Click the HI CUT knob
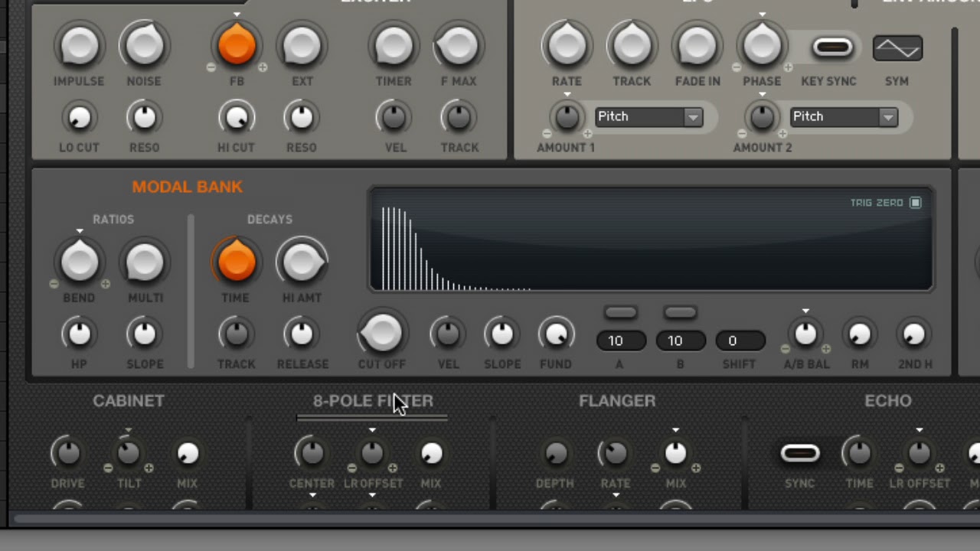980x551 pixels. 237,117
